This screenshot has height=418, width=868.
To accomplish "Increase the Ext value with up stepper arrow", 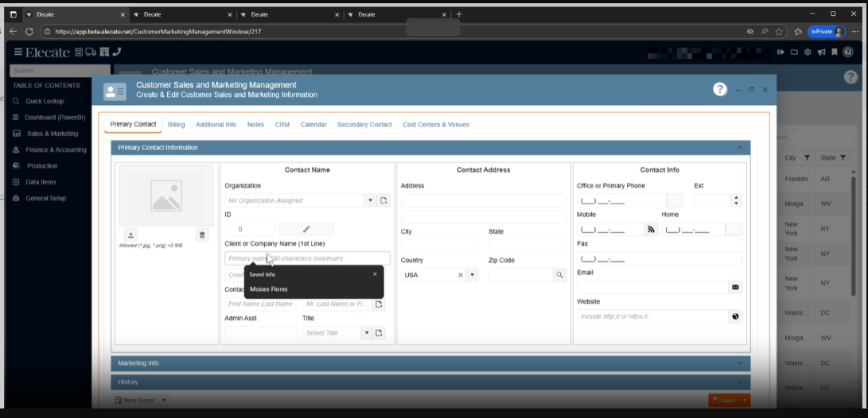I will (736, 198).
